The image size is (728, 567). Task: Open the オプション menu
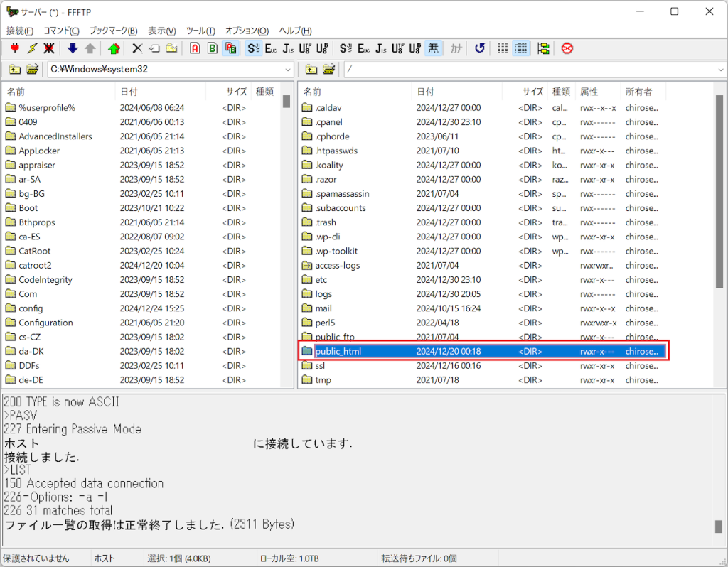(246, 31)
